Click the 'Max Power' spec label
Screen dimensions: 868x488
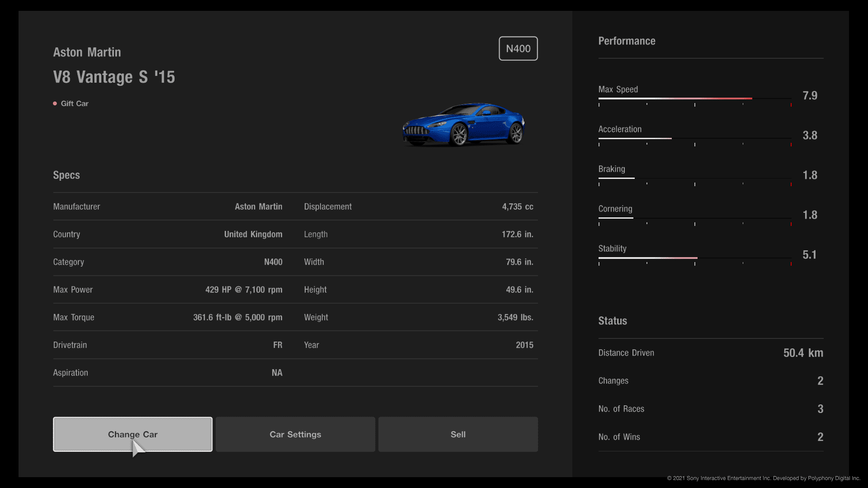coord(73,290)
